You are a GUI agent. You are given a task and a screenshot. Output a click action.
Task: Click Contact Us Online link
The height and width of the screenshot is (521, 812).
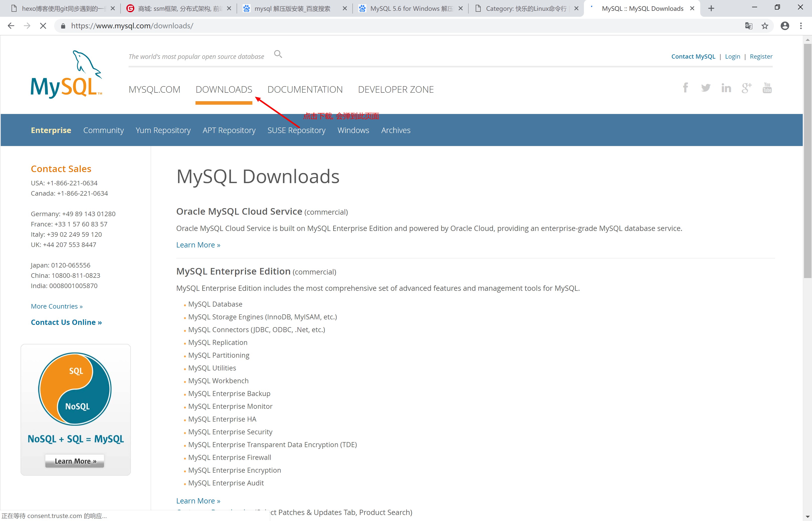66,322
